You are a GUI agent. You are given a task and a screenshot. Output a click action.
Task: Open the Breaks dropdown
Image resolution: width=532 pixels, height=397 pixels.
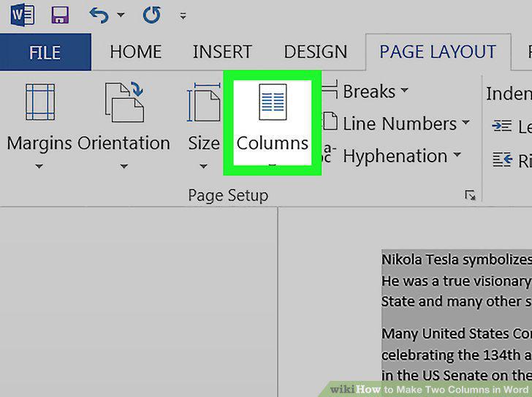404,90
